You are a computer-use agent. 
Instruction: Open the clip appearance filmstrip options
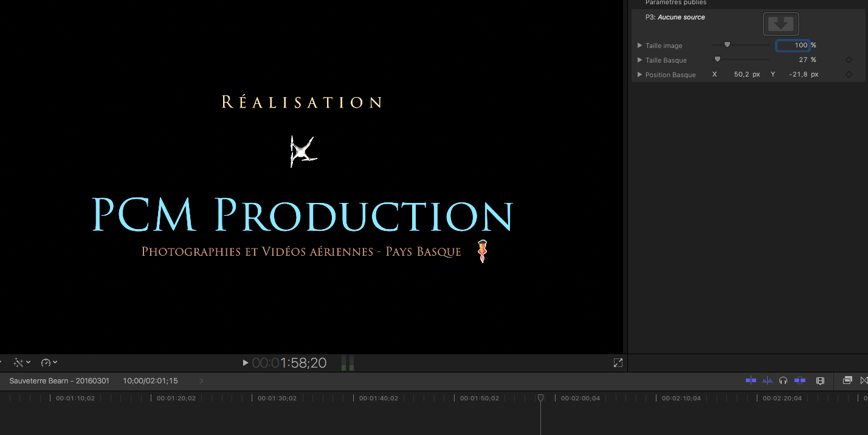[820, 380]
